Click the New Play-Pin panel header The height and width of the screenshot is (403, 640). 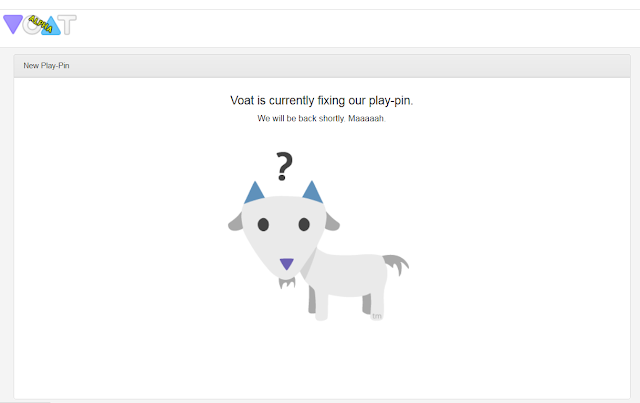[322, 66]
